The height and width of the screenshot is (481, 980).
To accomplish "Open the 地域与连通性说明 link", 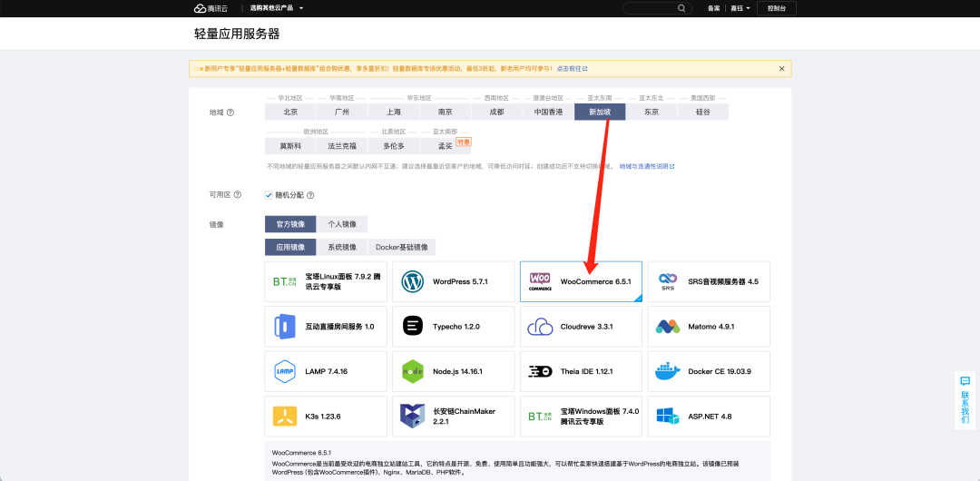I will click(x=647, y=166).
